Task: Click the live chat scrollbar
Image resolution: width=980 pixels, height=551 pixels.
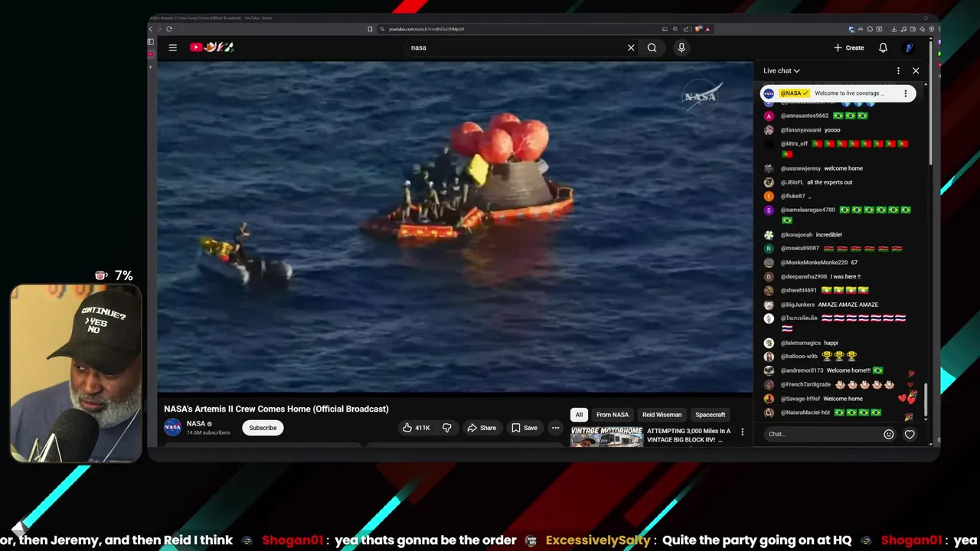Action: coord(926,398)
